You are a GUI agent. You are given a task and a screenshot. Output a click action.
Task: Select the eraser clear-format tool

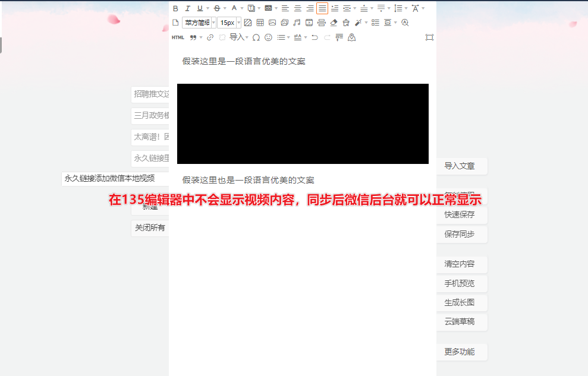point(334,23)
